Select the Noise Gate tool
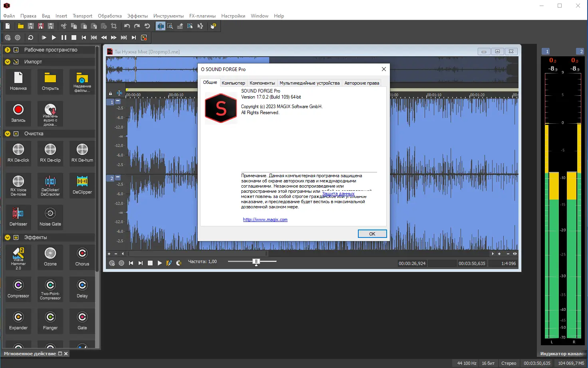The width and height of the screenshot is (588, 368). (x=50, y=217)
